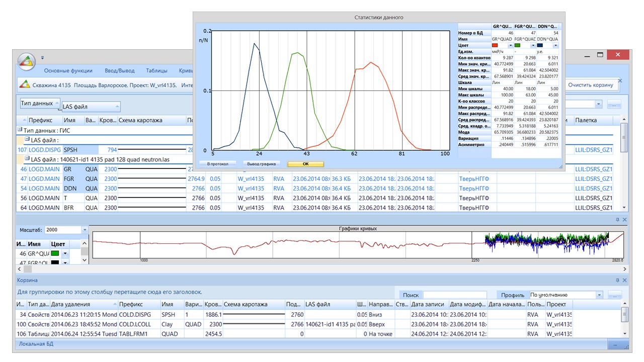Open the quick access toolbar arrow
This screenshot has height=362, width=644.
click(x=43, y=57)
